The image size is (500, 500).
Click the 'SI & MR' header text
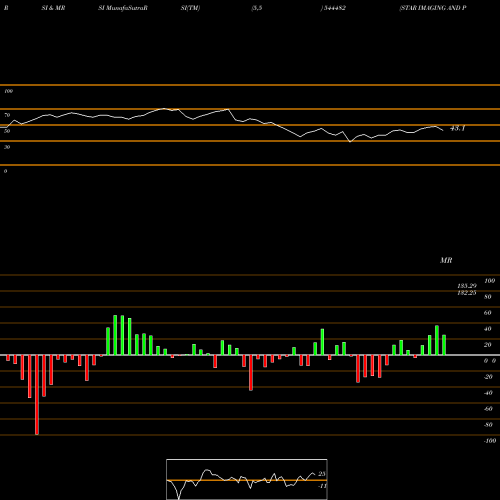coord(53,8)
